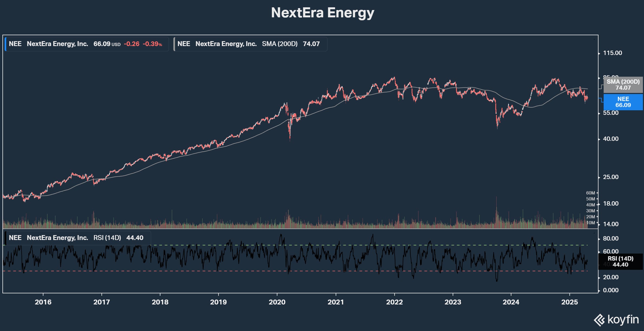Click the NextEra Energy chart title
Screen dimensions: 644x331
coord(322,12)
